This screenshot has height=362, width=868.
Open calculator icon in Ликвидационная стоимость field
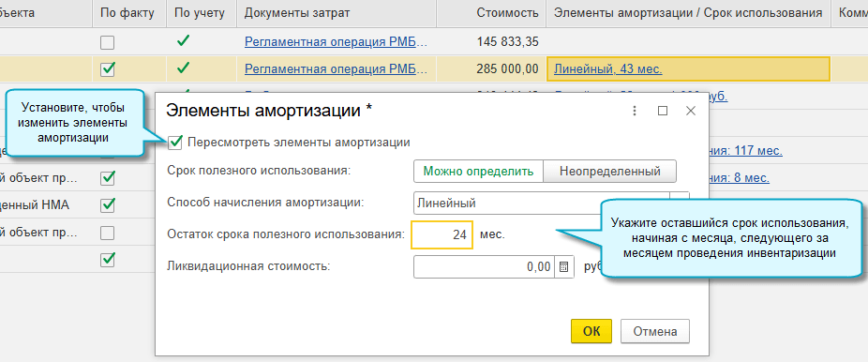click(563, 266)
